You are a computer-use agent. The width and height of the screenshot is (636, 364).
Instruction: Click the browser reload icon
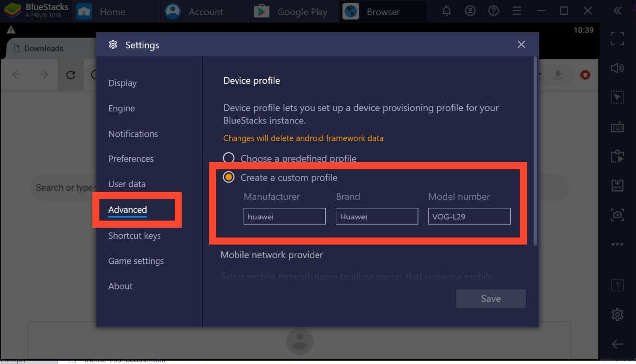tap(71, 75)
